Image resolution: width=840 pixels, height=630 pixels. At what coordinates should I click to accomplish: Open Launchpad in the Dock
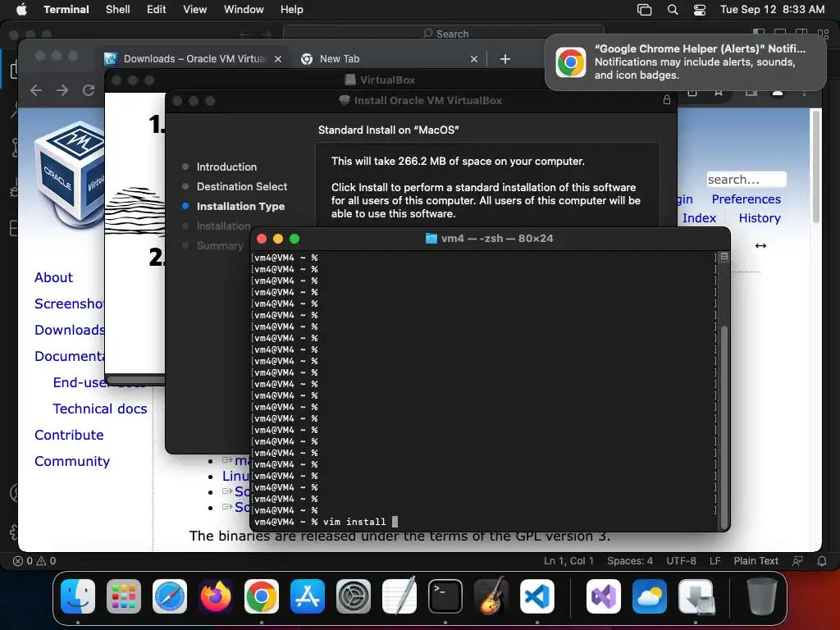pyautogui.click(x=124, y=596)
